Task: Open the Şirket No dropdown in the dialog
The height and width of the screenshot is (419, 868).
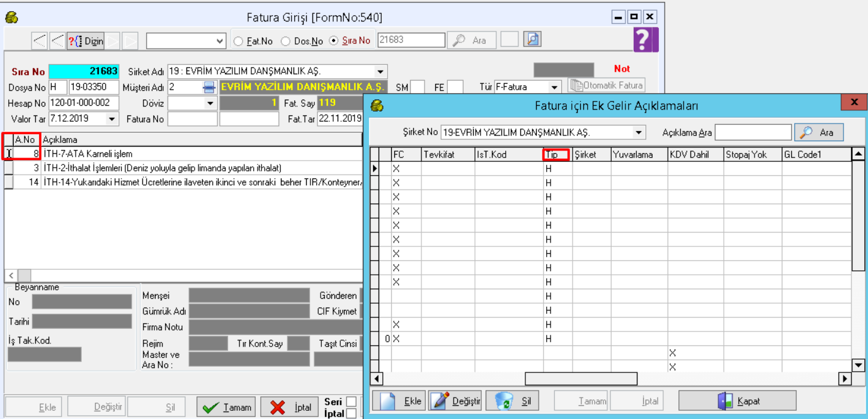Action: pos(639,132)
